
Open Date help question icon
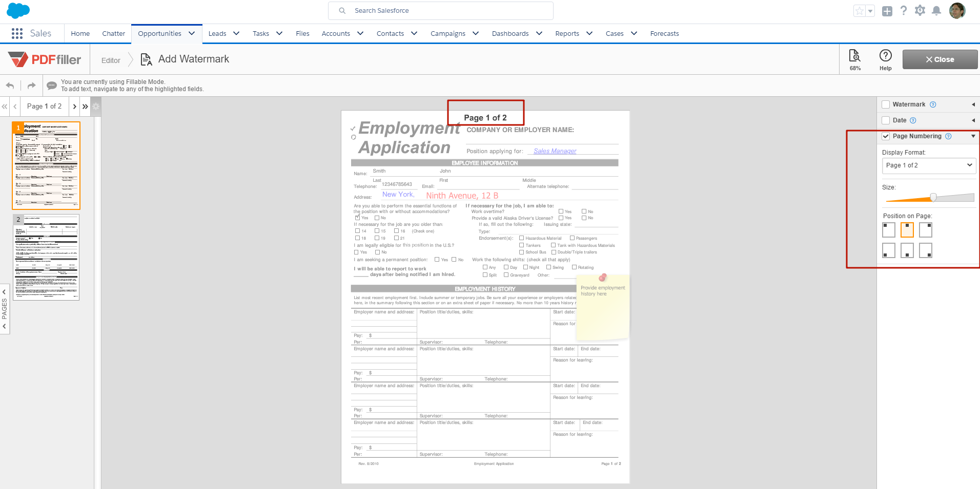pos(913,120)
